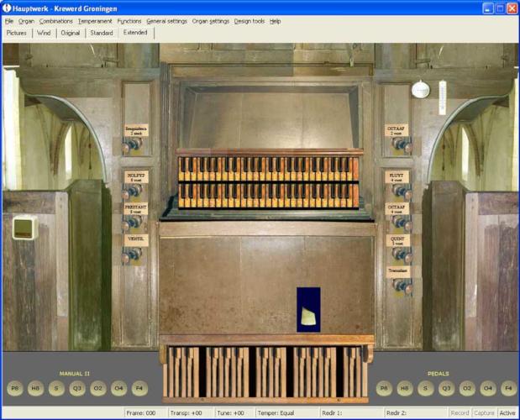Engage the FLUYT 4 voet stop knob
Screen dimensions: 520x420
click(400, 192)
